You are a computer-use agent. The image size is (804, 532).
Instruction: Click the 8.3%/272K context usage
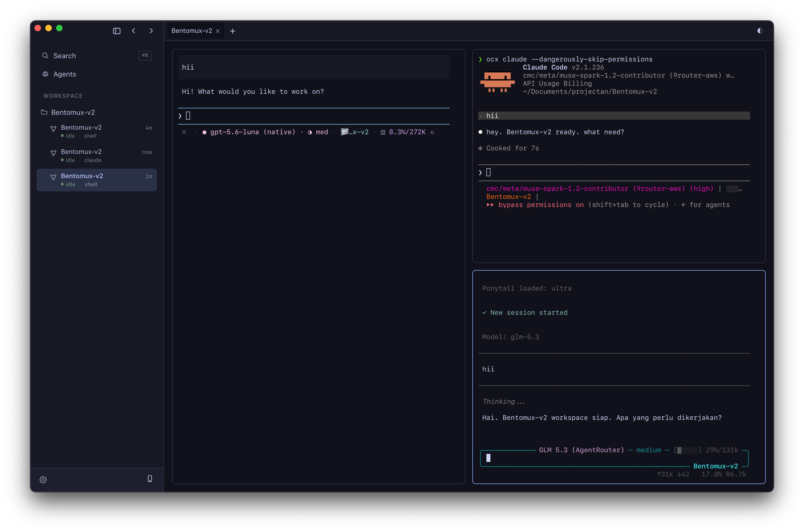coord(407,132)
